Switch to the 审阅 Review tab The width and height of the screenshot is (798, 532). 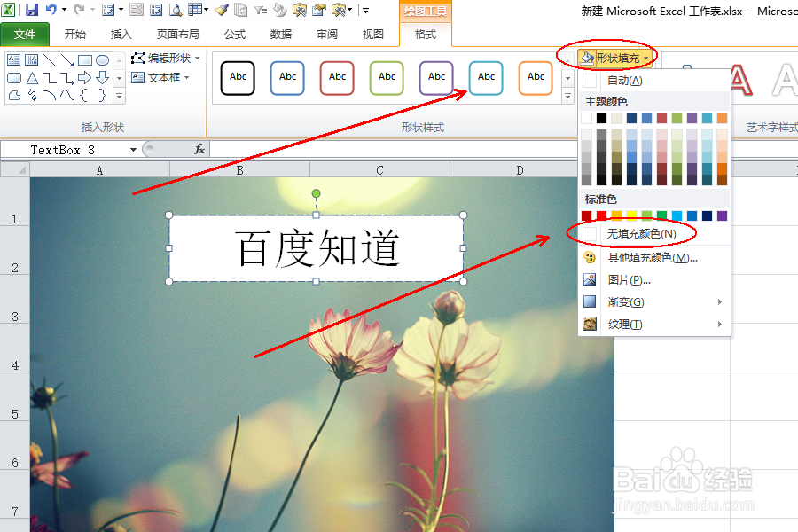pyautogui.click(x=326, y=34)
